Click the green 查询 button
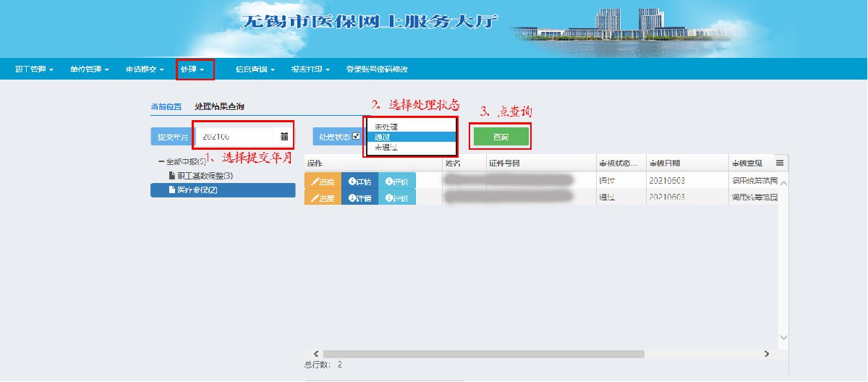 click(501, 137)
